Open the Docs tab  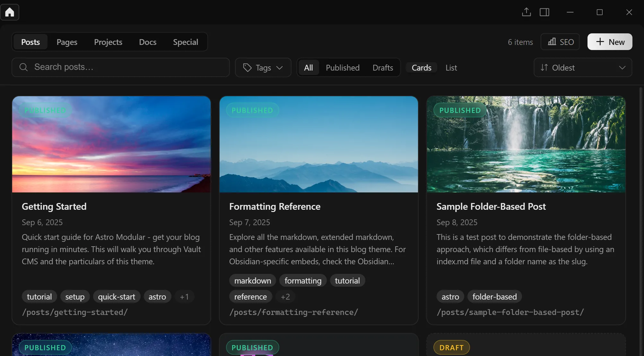[x=148, y=42]
